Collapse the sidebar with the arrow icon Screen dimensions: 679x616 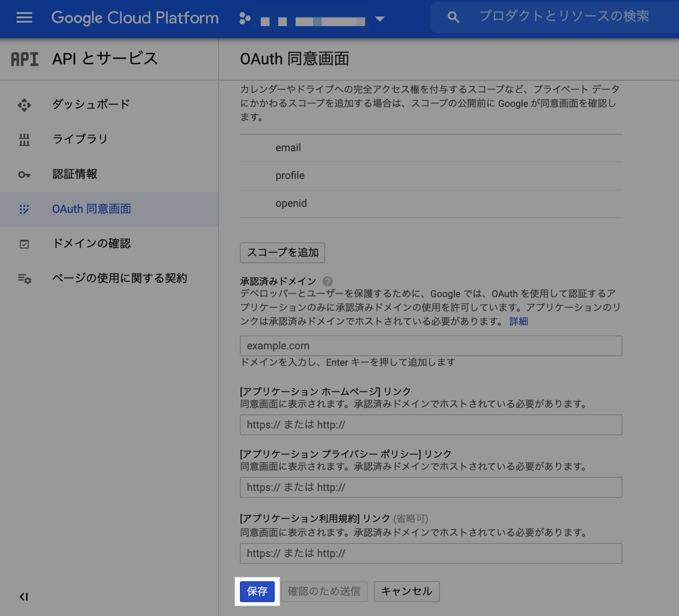pyautogui.click(x=24, y=597)
